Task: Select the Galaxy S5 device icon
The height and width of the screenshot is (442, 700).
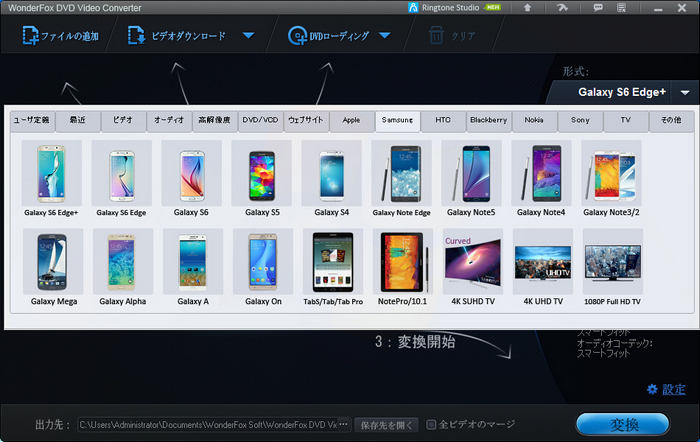Action: coord(262,173)
